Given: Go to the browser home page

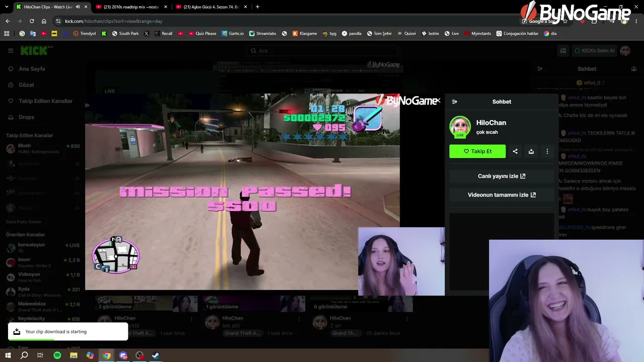Looking at the screenshot, I should pyautogui.click(x=44, y=21).
